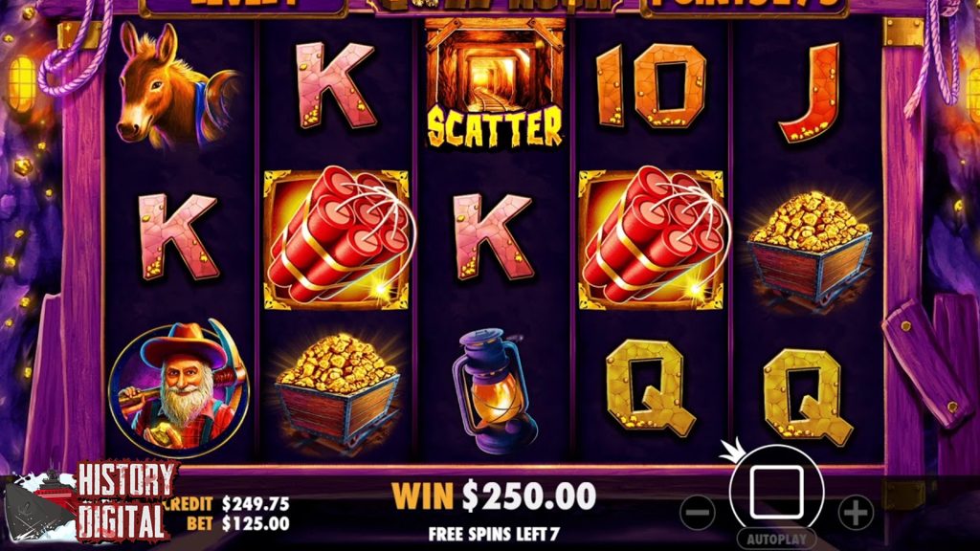Select the gold cart under the J
The width and height of the screenshot is (980, 551).
point(810,246)
